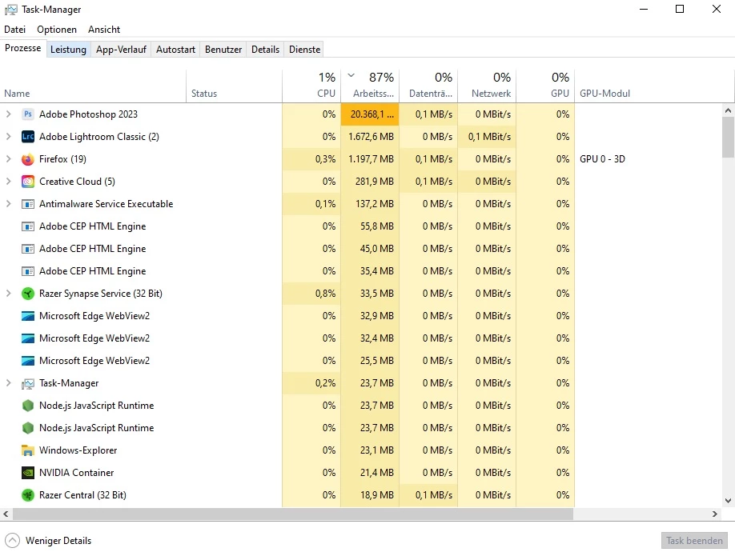The width and height of the screenshot is (735, 560).
Task: Click the Node.js icon in the row above Node.js
Action: click(x=28, y=406)
